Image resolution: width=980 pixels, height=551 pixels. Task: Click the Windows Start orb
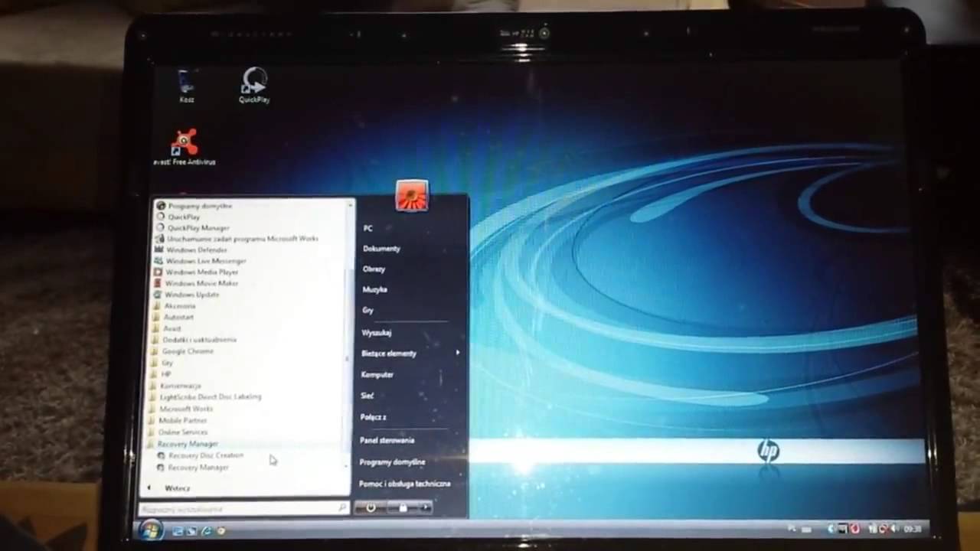(x=151, y=530)
